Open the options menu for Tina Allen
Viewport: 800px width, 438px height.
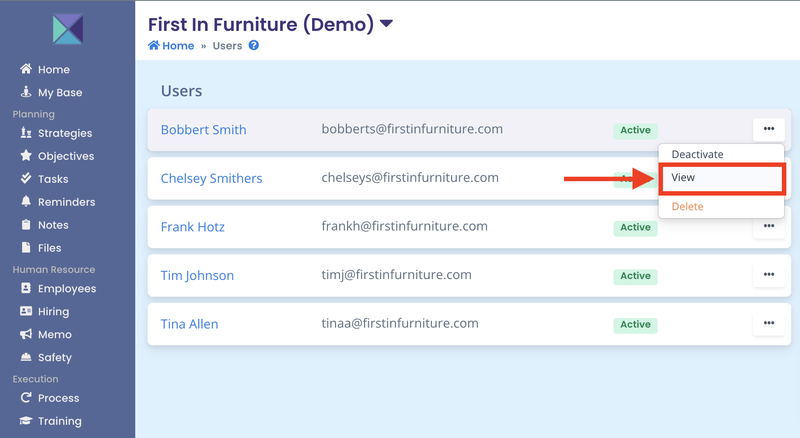pos(768,324)
